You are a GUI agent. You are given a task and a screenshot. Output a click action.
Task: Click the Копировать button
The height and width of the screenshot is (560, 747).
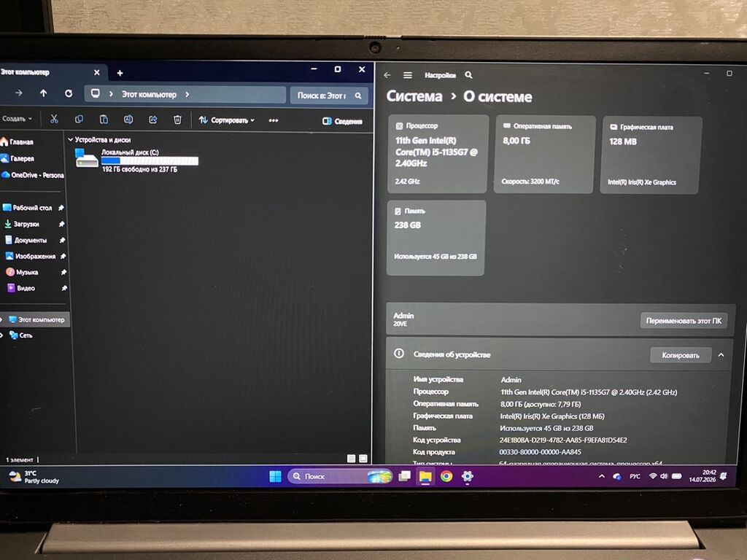point(681,355)
